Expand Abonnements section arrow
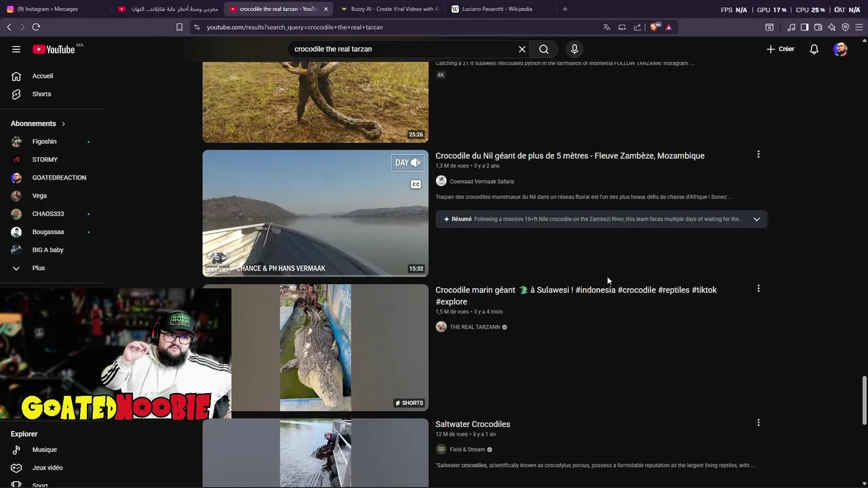This screenshot has width=868, height=488. point(63,123)
